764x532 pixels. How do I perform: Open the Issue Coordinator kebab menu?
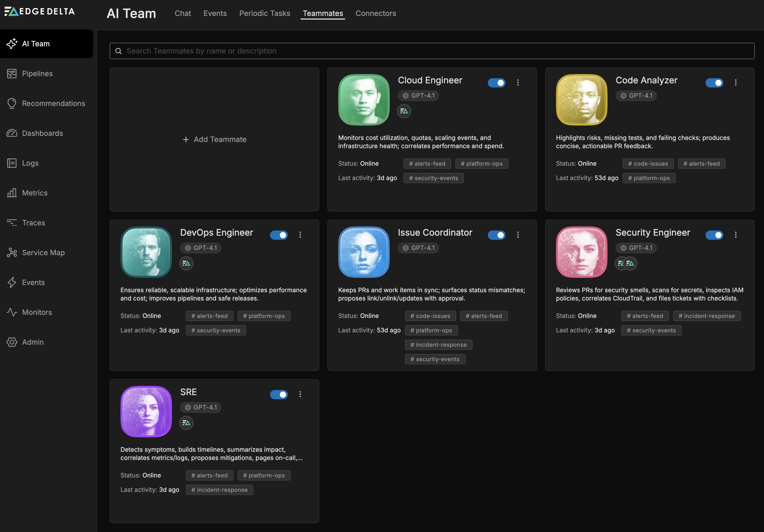pyautogui.click(x=518, y=235)
